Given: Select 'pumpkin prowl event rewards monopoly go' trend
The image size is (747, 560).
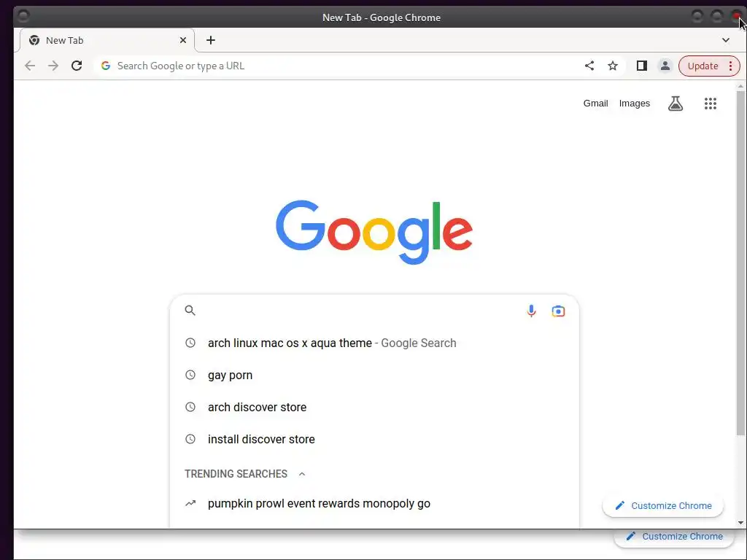Looking at the screenshot, I should pyautogui.click(x=374, y=503).
